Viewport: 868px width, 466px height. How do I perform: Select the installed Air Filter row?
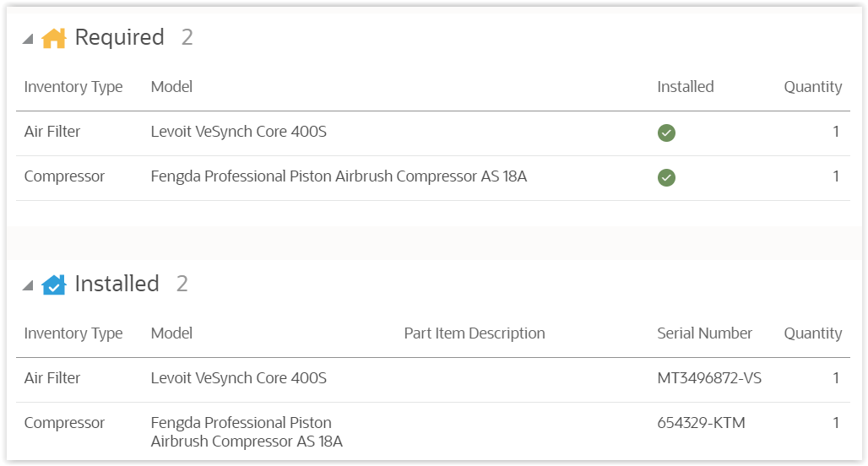pyautogui.click(x=52, y=378)
